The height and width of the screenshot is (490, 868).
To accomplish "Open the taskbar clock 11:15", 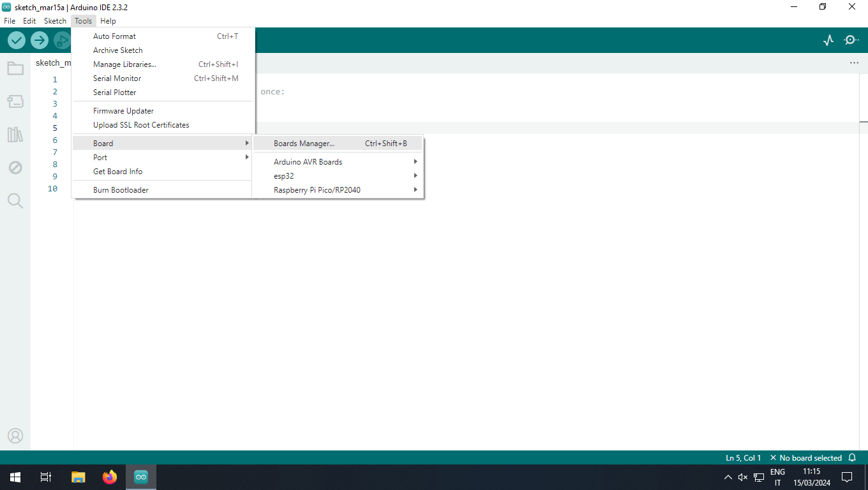I will (811, 477).
